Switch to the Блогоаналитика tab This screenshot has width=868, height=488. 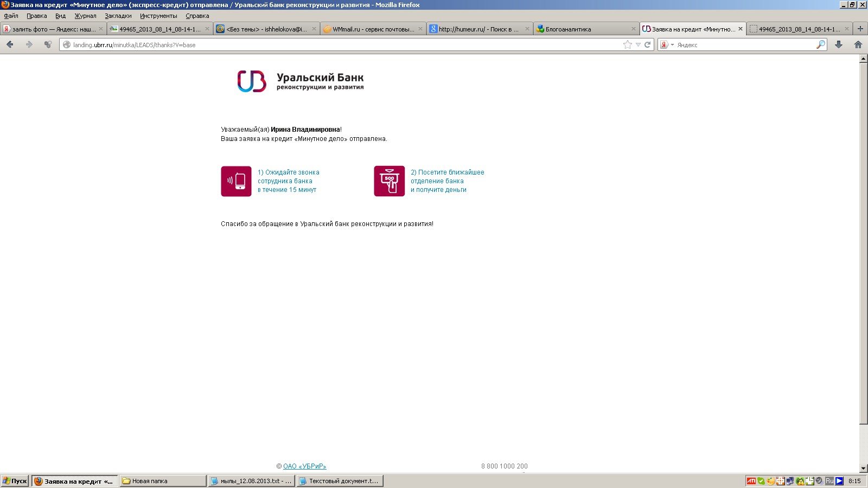point(585,29)
